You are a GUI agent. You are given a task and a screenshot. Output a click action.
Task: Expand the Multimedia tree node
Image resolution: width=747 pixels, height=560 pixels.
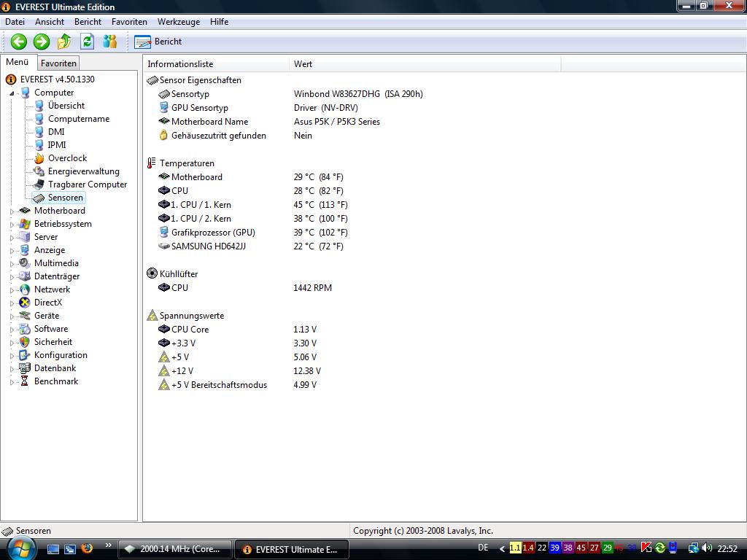pyautogui.click(x=12, y=263)
